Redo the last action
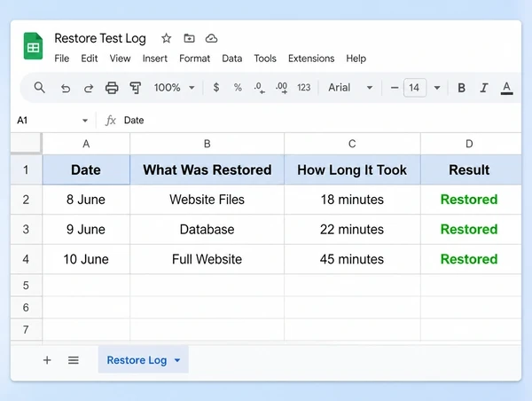 pos(88,89)
